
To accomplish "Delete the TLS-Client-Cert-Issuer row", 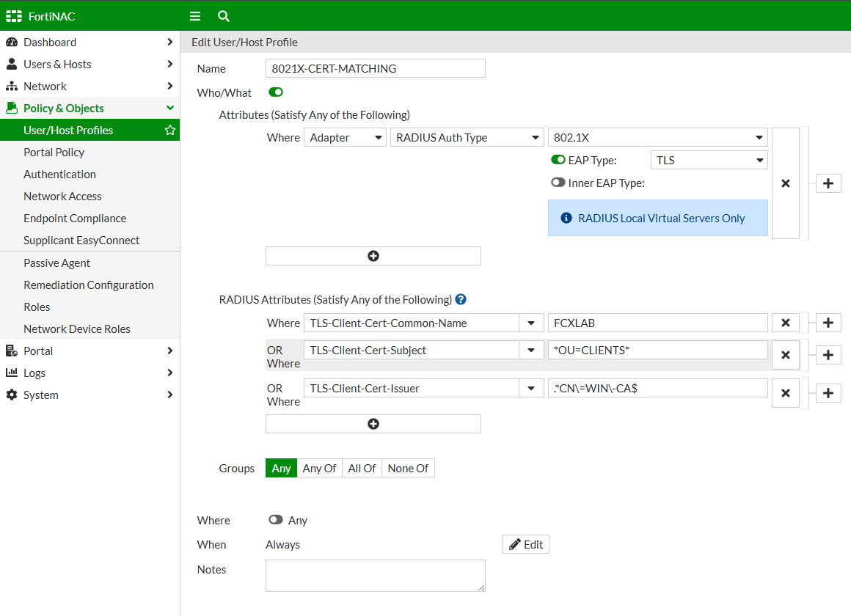I will click(785, 393).
